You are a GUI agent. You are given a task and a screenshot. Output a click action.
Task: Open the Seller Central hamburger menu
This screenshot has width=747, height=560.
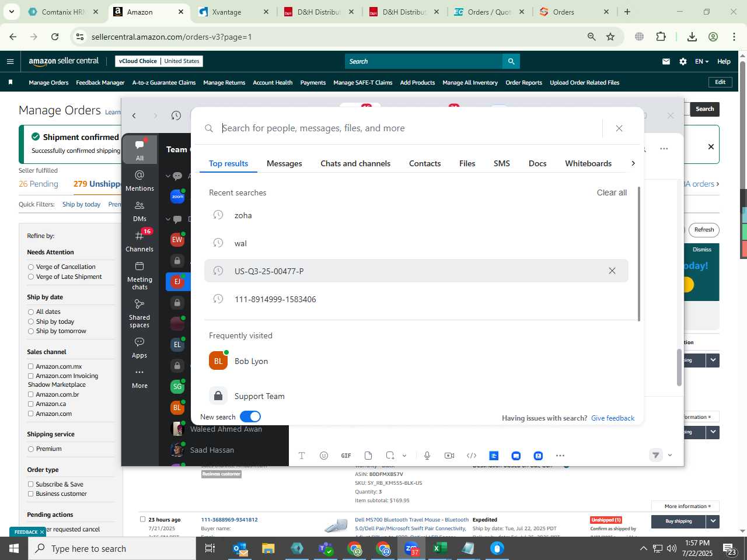click(x=10, y=61)
